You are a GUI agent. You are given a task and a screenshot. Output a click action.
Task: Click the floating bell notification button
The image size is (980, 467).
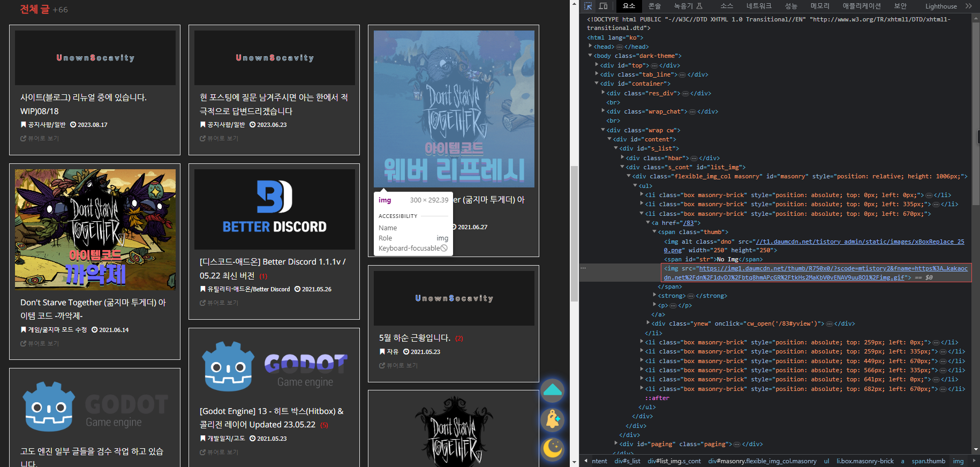coord(553,420)
